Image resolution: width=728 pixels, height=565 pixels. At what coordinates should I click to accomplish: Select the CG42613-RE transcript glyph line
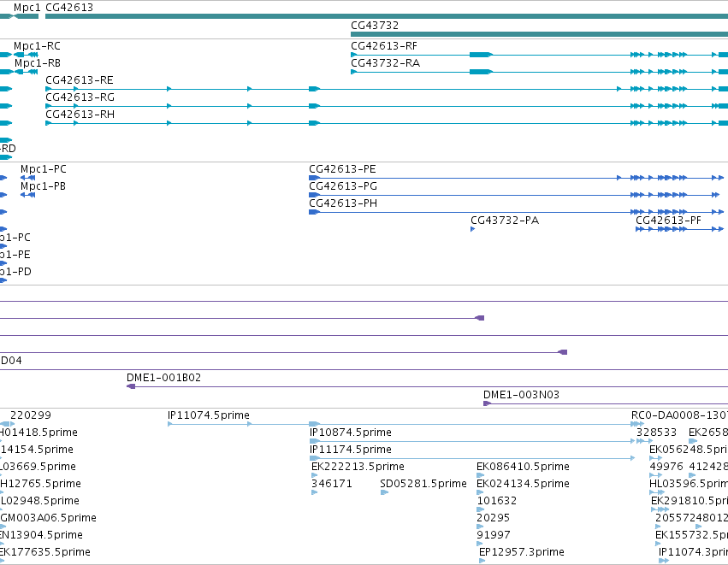[387, 89]
